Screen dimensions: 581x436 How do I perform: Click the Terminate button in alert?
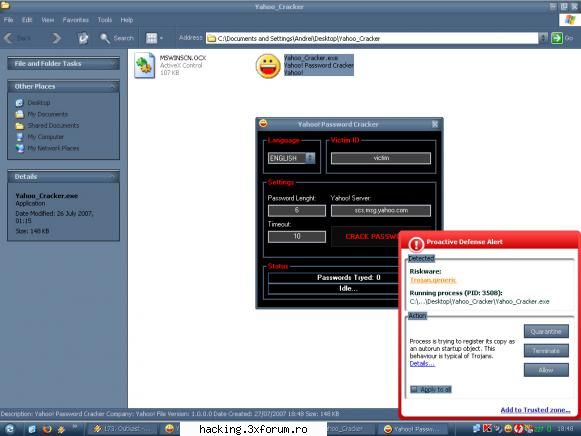(x=546, y=350)
